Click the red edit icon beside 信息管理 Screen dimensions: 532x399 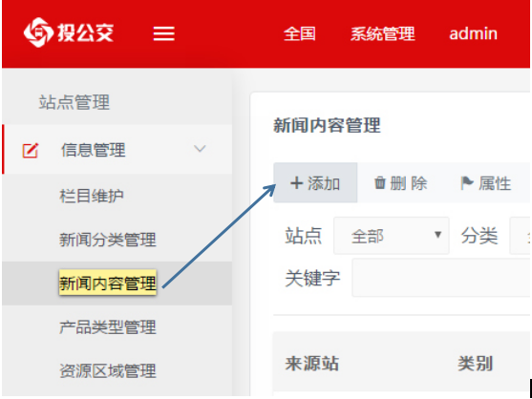point(31,151)
